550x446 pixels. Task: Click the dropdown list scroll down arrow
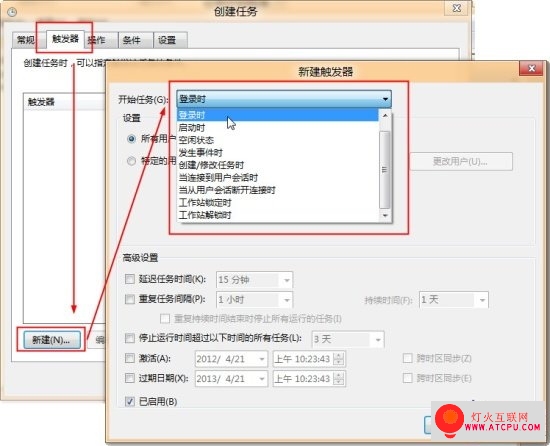385,215
